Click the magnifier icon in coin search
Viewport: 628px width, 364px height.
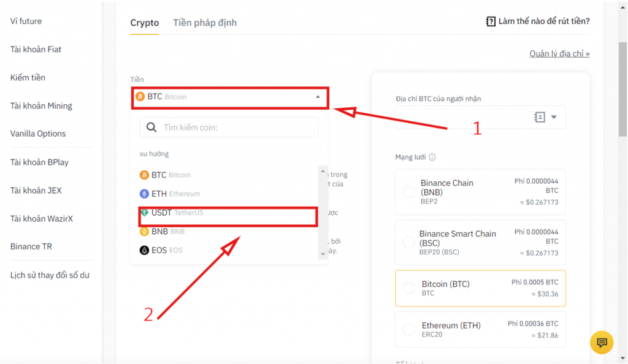(x=151, y=127)
